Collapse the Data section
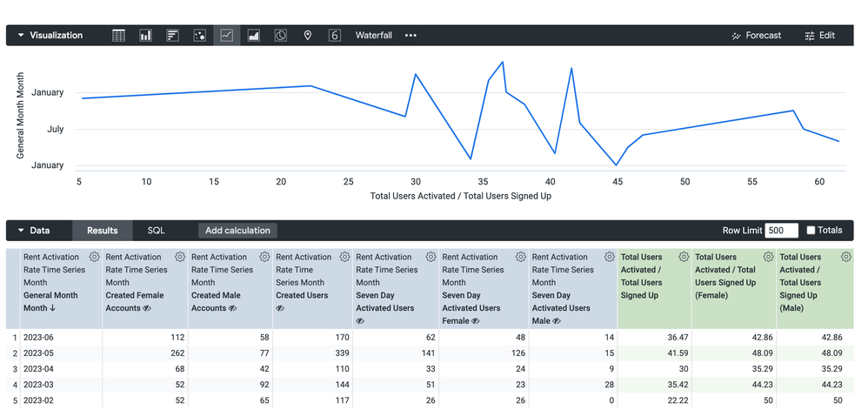This screenshot has height=410, width=868. tap(21, 231)
